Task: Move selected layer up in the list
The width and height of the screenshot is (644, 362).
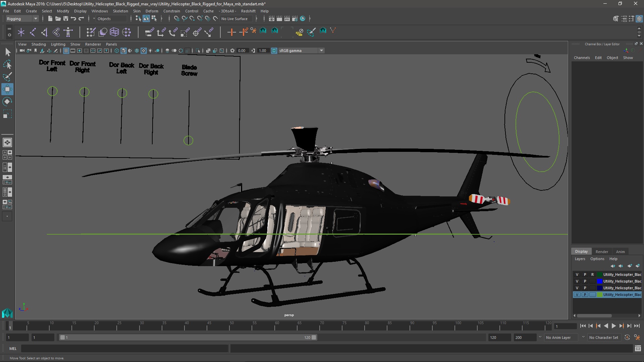Action: pyautogui.click(x=613, y=266)
